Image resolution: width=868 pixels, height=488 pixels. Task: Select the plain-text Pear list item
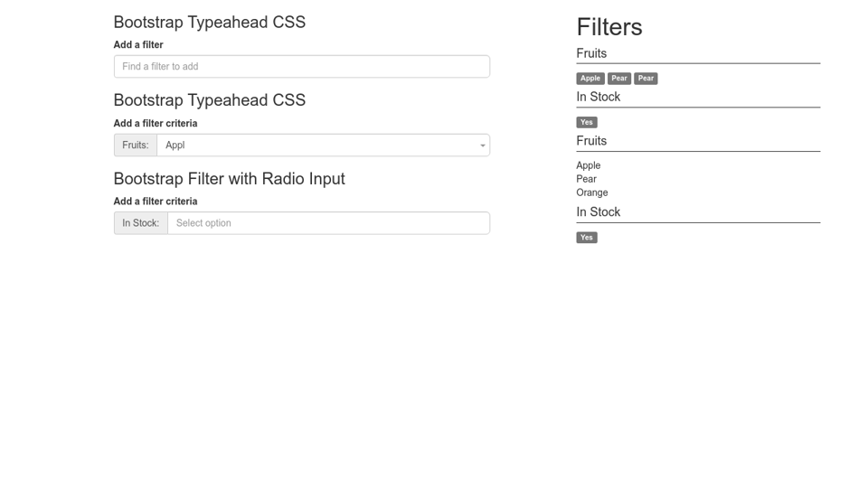587,179
